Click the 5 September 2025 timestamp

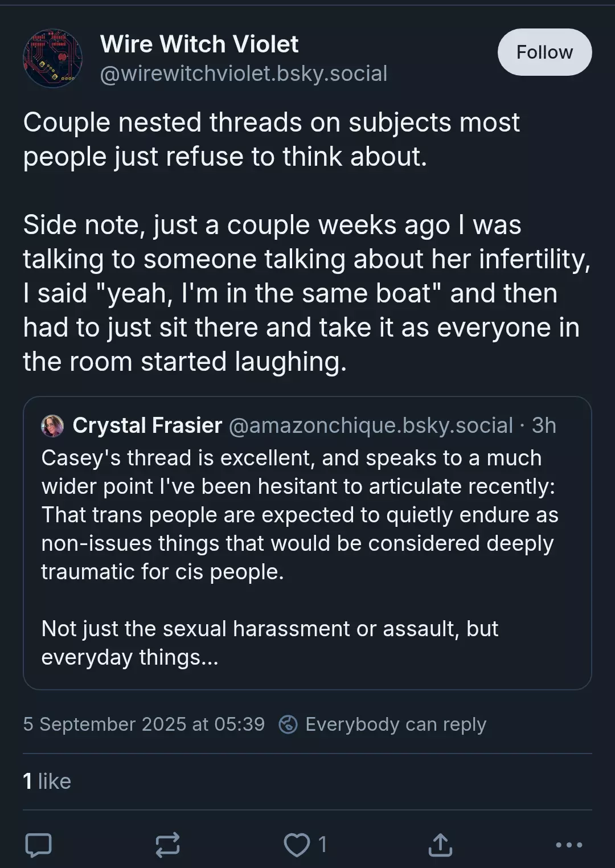(x=143, y=724)
